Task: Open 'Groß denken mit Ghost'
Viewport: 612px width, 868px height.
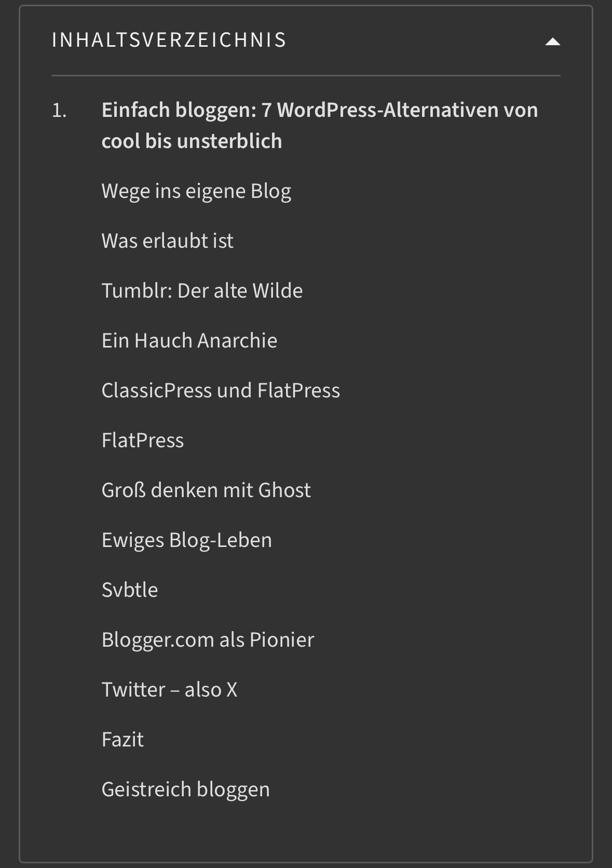Action: click(x=206, y=490)
